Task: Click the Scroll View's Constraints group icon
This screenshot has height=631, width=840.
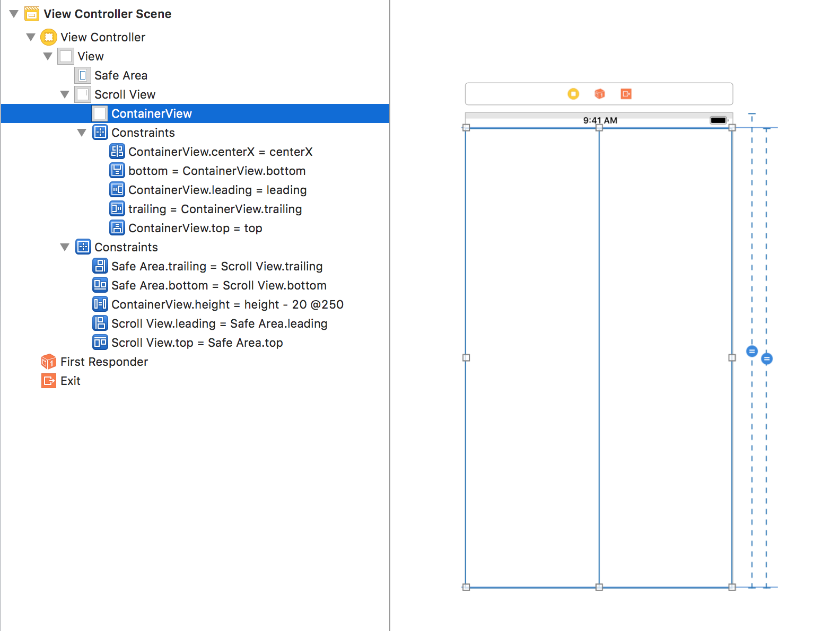Action: [100, 133]
